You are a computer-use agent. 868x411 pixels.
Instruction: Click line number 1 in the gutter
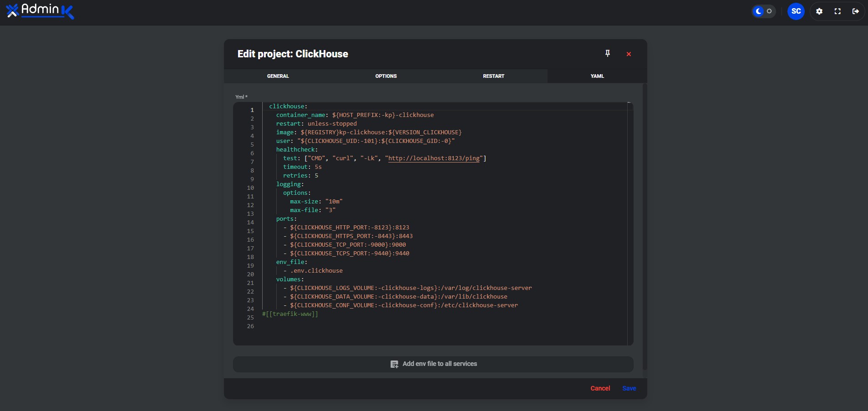point(252,110)
